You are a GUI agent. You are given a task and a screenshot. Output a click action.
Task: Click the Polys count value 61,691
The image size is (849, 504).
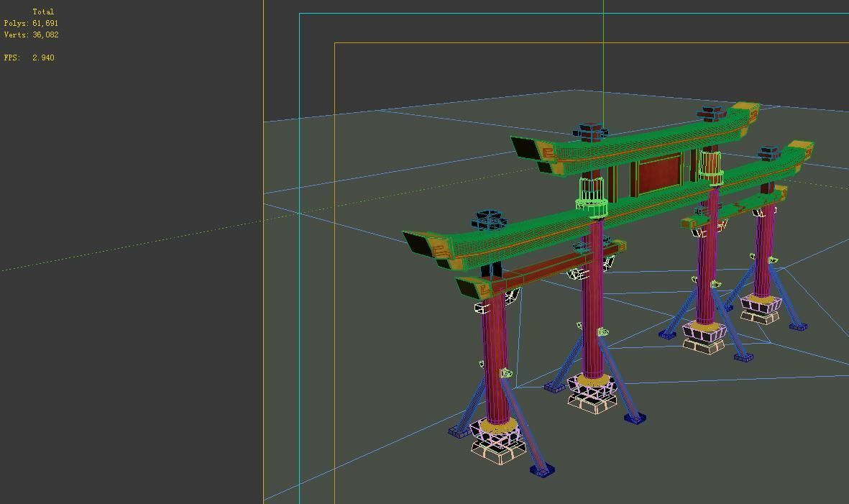(45, 23)
